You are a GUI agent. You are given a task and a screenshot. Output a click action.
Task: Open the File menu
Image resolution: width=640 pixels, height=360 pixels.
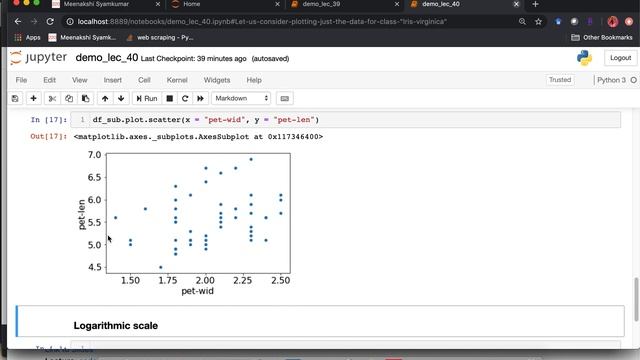(x=21, y=80)
